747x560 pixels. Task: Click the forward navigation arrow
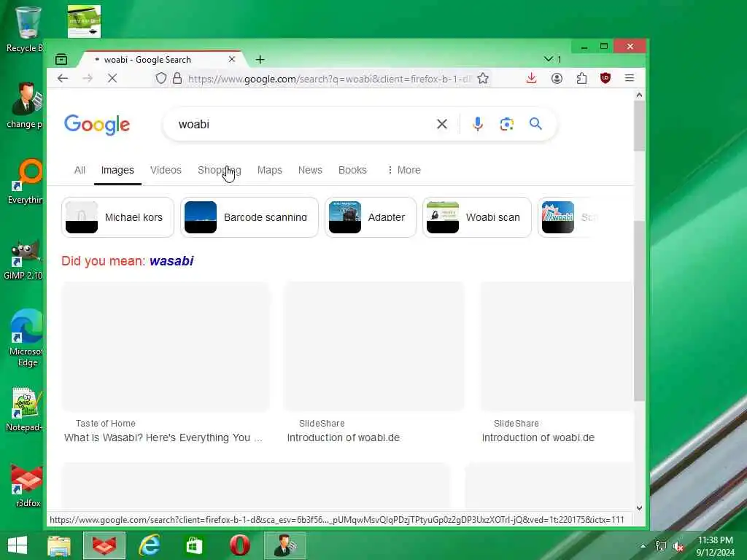88,78
